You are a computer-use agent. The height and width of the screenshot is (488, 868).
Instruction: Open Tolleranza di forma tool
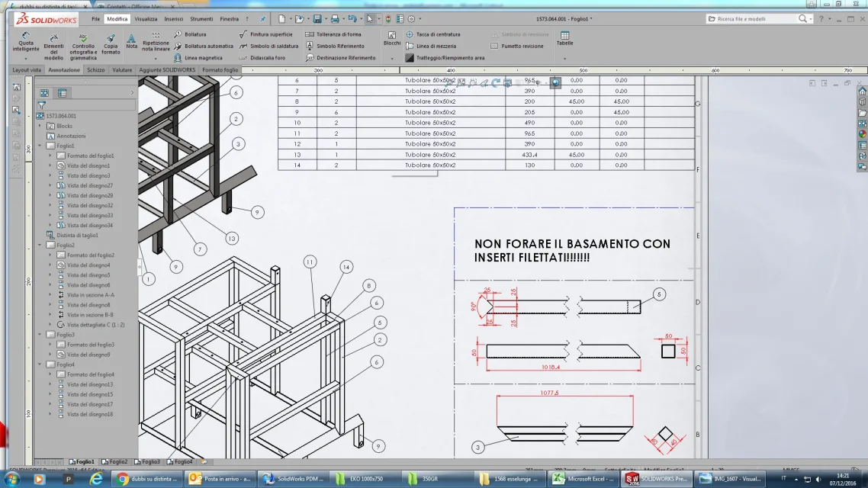[333, 34]
